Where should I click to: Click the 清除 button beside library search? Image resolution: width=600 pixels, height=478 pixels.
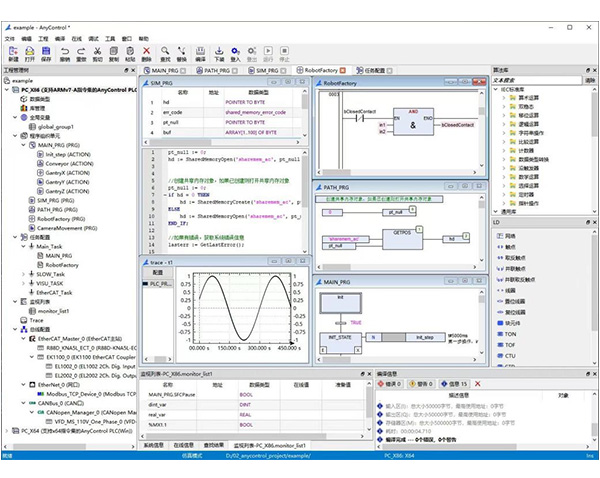pos(590,80)
